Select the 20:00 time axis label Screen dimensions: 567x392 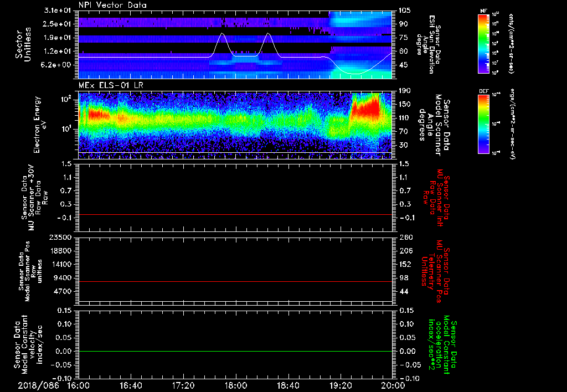392,385
